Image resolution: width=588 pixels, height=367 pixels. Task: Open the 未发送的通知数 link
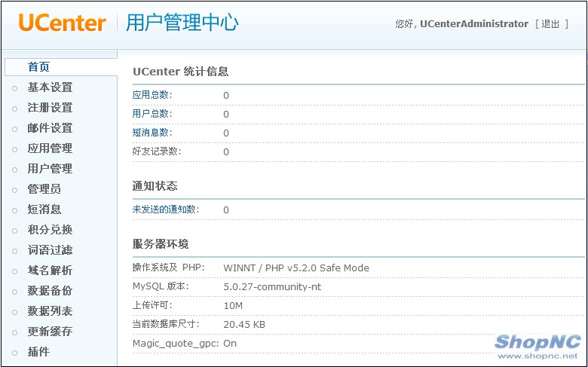click(x=165, y=209)
